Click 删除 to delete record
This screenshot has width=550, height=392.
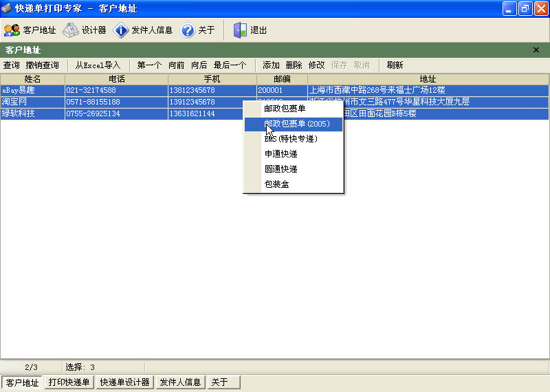coord(294,65)
